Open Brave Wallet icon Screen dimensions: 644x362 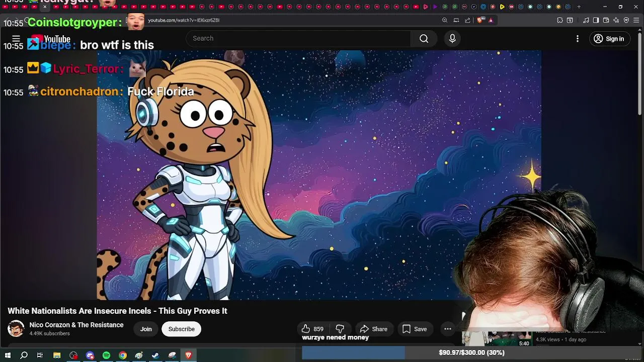click(606, 20)
